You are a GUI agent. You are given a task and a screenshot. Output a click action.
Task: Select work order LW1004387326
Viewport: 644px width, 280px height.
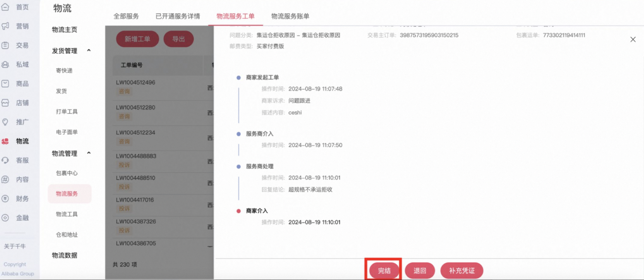click(x=136, y=221)
